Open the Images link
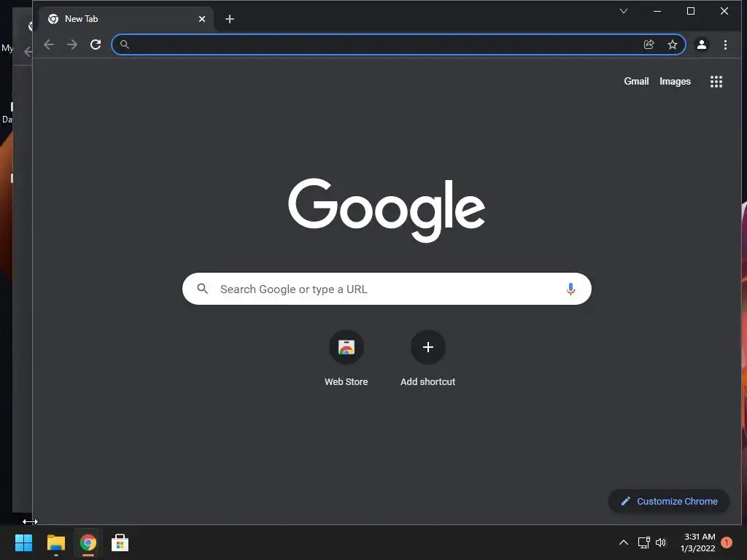747x560 pixels. 675,82
